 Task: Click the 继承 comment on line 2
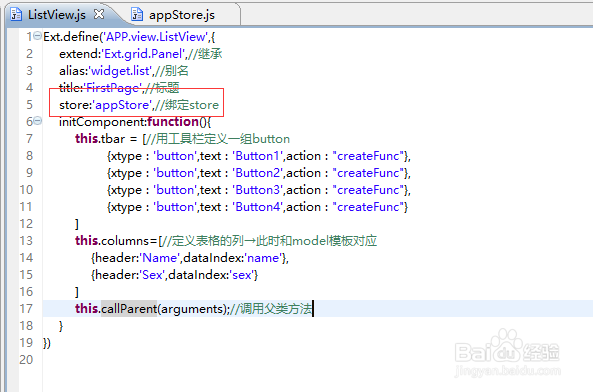tap(205, 54)
